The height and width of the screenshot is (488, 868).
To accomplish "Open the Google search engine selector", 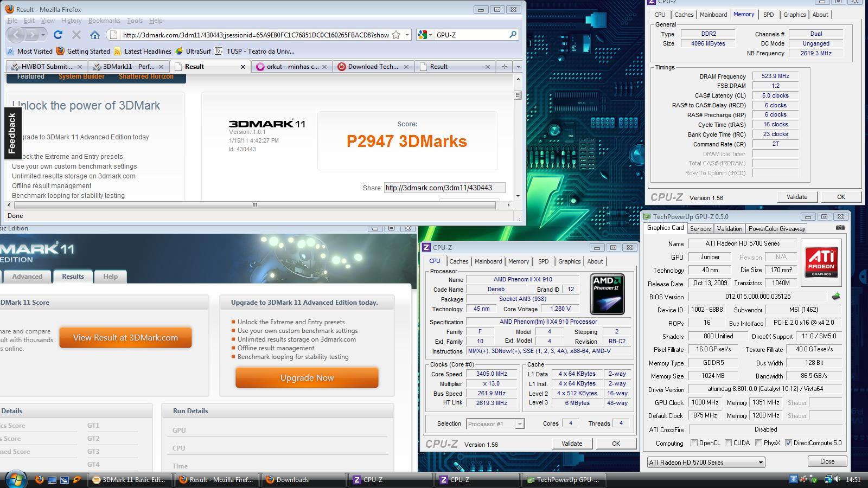I will click(x=425, y=35).
